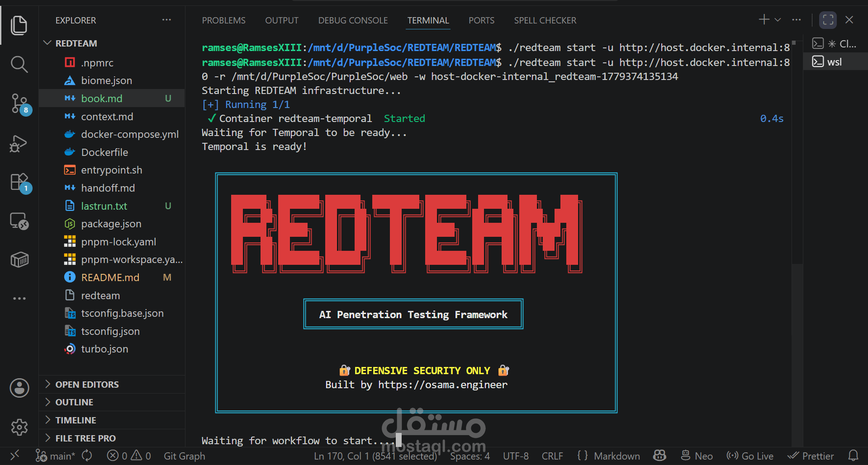Viewport: 868px width, 465px height.
Task: Click the Copilot status icon
Action: click(660, 456)
